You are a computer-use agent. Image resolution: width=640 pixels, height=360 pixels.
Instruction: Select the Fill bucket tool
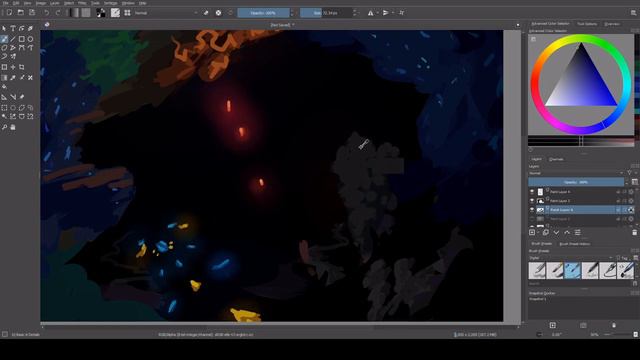pyautogui.click(x=4, y=87)
